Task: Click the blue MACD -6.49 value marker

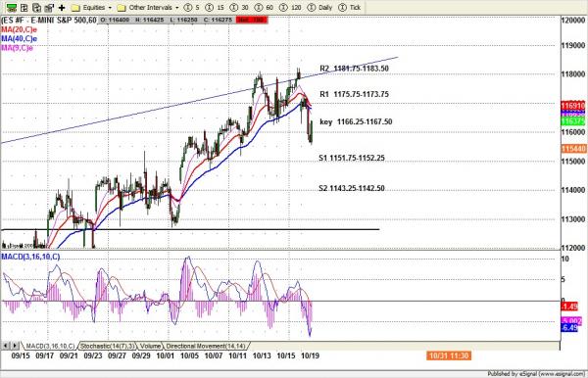Action: (569, 328)
